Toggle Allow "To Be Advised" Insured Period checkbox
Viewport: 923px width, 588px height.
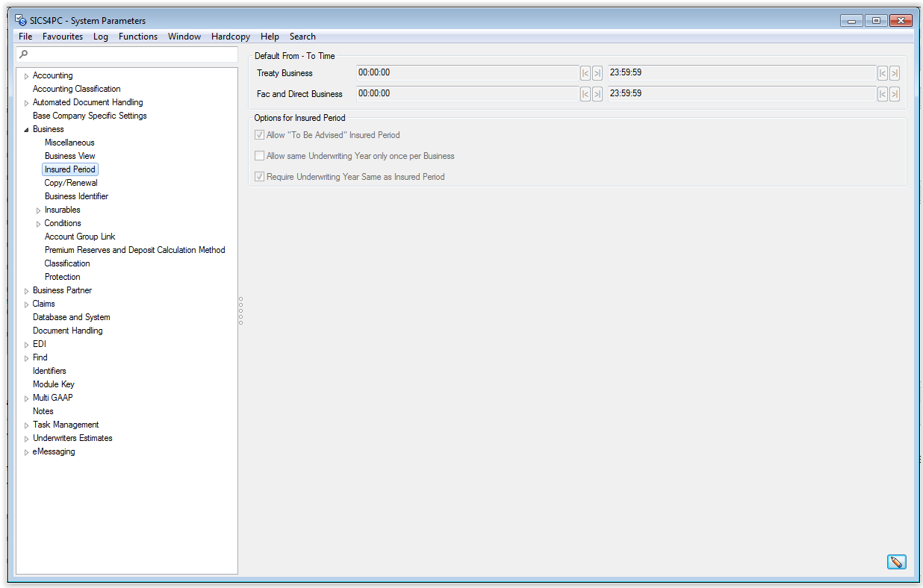(260, 135)
